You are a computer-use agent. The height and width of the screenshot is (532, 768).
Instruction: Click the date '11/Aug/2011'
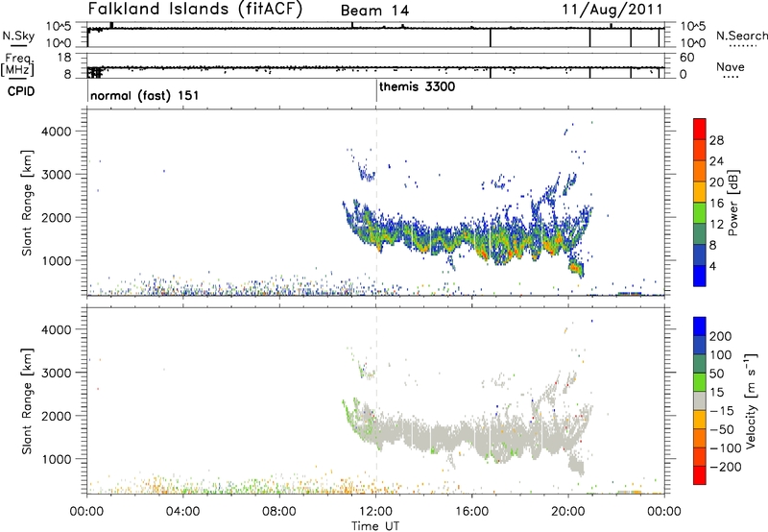click(612, 10)
